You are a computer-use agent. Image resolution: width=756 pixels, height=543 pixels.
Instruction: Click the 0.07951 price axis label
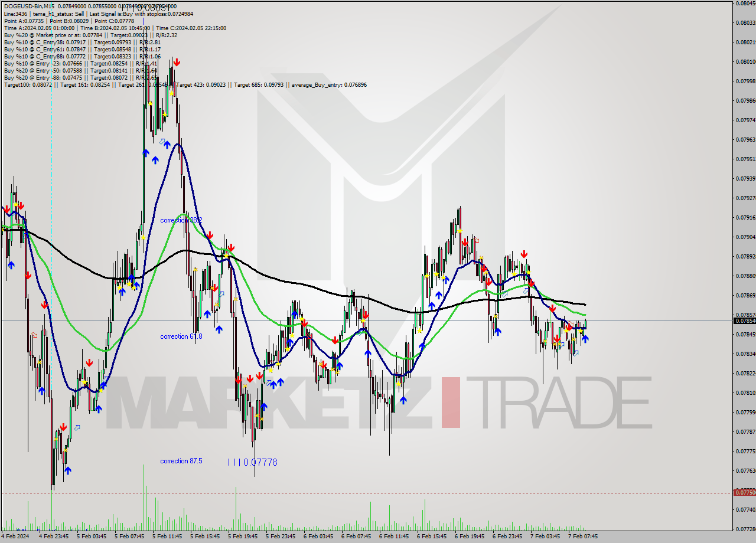745,159
